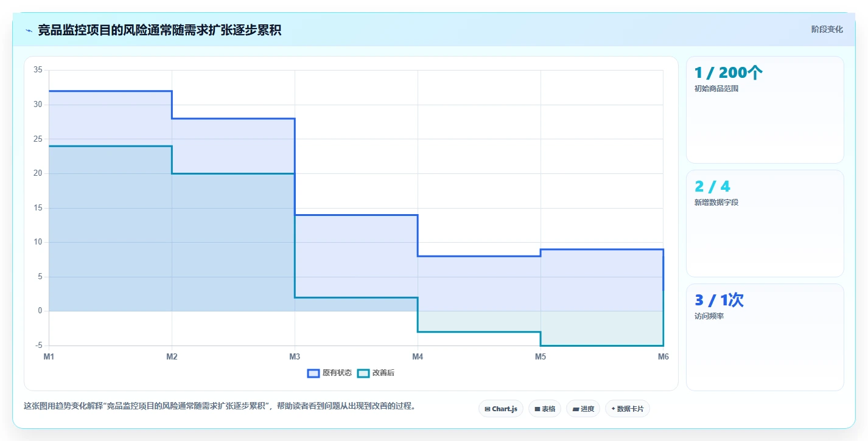
Task: Toggle the 原有状态 legend swatch
Action: 313,373
